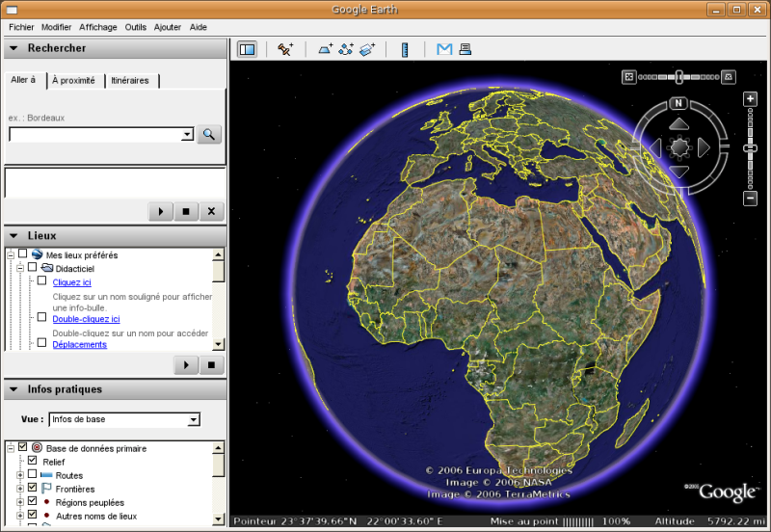Screen dimensions: 771x532
Task: Pan the globe down with the down arrow
Action: tap(679, 172)
